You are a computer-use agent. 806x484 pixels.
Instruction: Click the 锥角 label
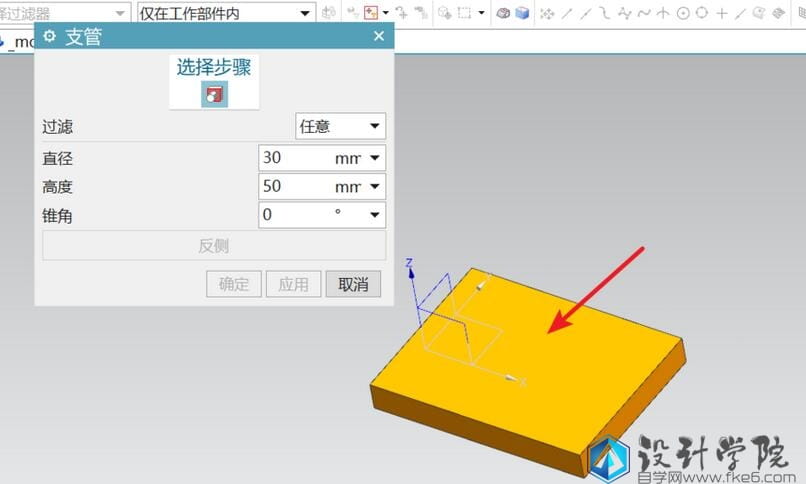(58, 216)
